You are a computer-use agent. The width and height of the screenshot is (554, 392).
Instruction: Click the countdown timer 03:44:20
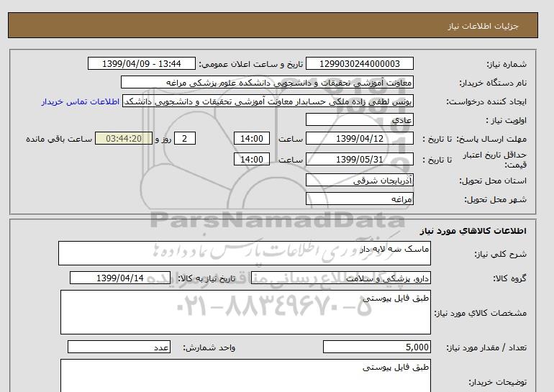124,138
